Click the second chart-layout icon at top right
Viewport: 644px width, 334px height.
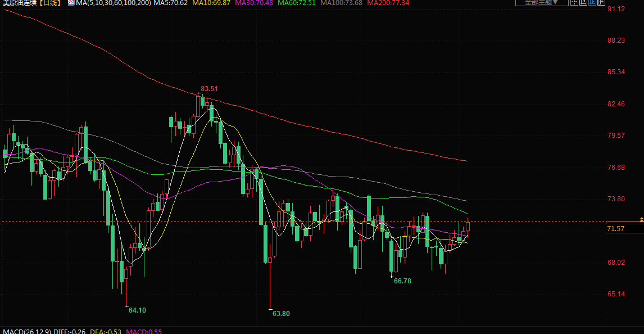click(583, 2)
